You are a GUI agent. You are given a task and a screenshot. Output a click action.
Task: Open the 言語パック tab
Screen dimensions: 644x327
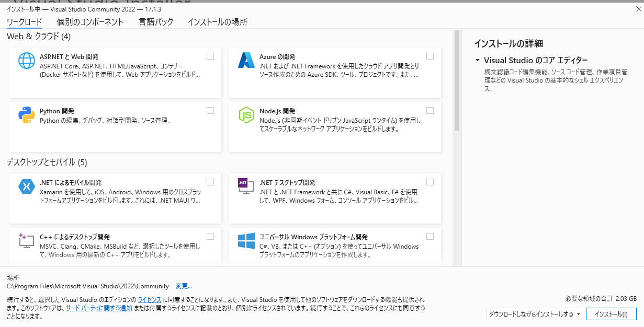coord(155,22)
